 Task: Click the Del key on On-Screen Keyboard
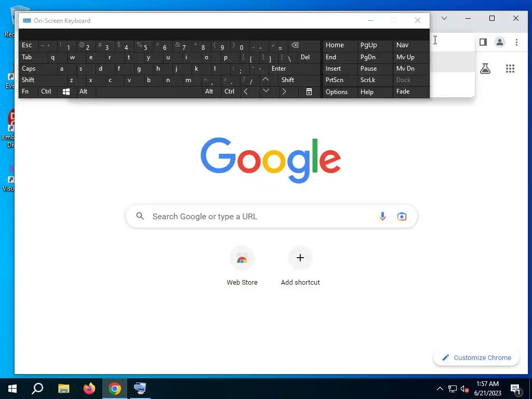(x=309, y=57)
